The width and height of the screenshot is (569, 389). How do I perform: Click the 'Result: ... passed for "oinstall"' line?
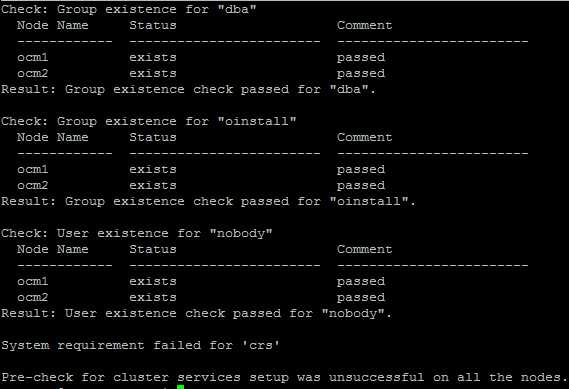208,201
